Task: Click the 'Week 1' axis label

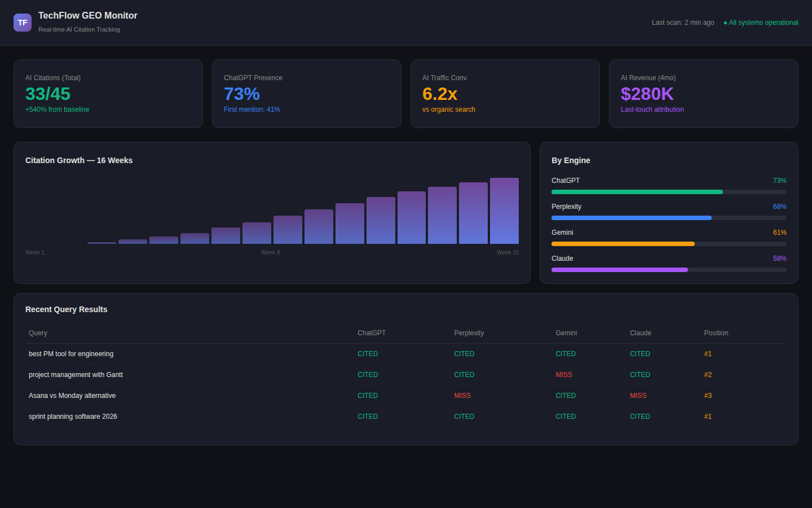Action: (x=35, y=252)
